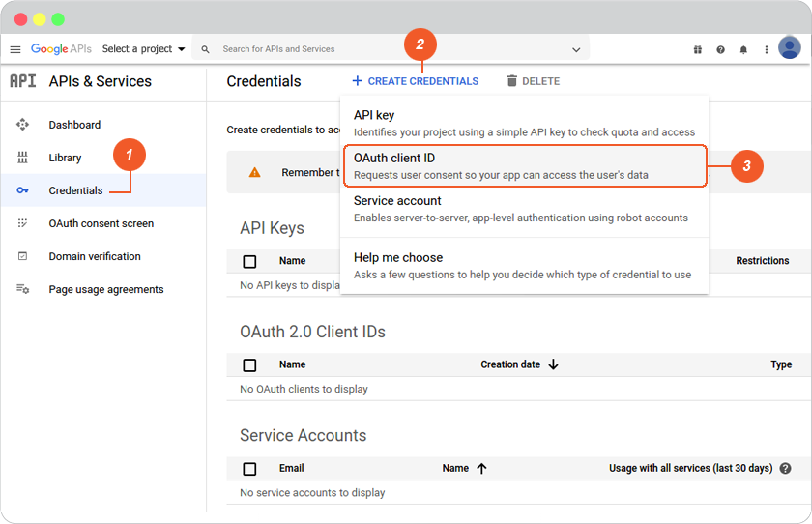This screenshot has width=812, height=524.
Task: Click the Creation date column header
Action: point(510,364)
